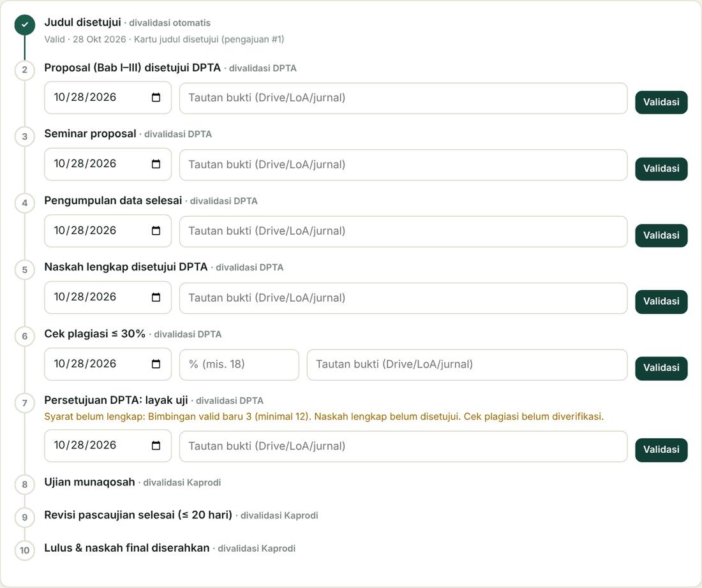Open calendar picker for Proposal Bab I–III date
702x588 pixels.
point(156,98)
